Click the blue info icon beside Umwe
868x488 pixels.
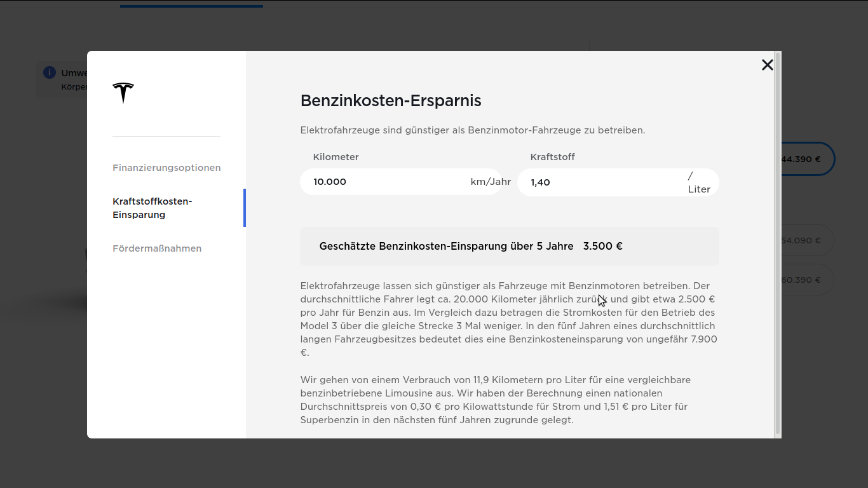point(50,72)
